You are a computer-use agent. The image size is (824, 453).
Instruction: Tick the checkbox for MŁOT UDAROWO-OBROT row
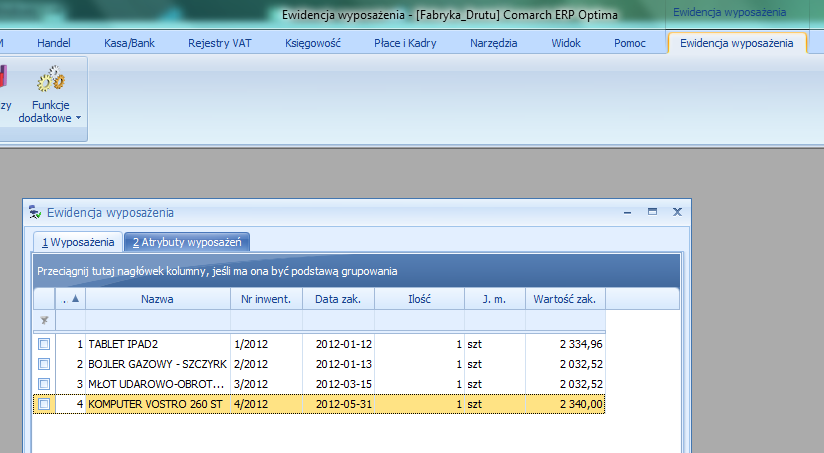point(44,384)
